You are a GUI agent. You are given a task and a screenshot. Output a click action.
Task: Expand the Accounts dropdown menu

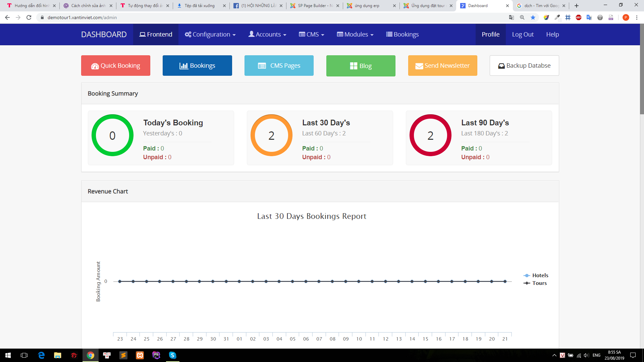pos(267,35)
